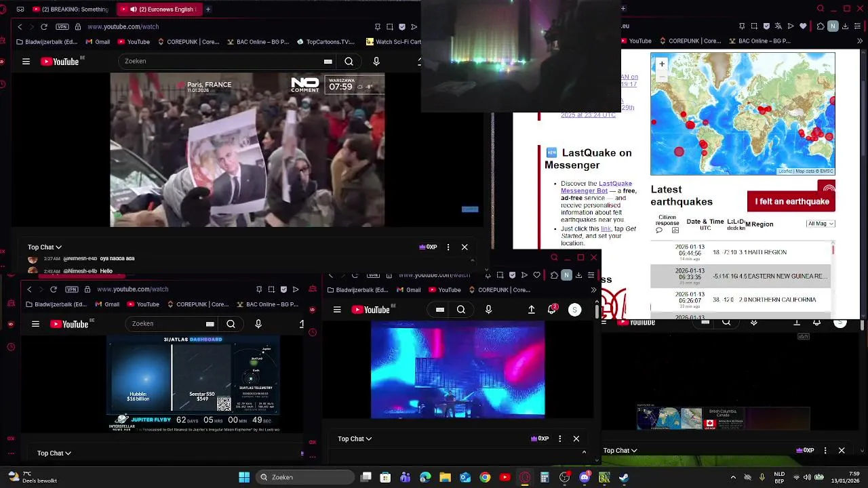Click search magnifier in 3I/ATLAS window
The width and height of the screenshot is (868, 488).
[231, 324]
